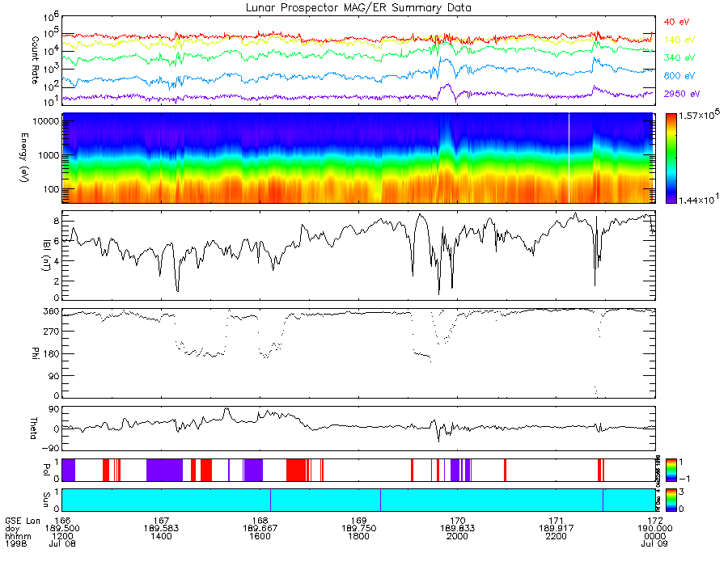Click the 'Jul 09' date label
728x566 pixels.
click(x=654, y=543)
